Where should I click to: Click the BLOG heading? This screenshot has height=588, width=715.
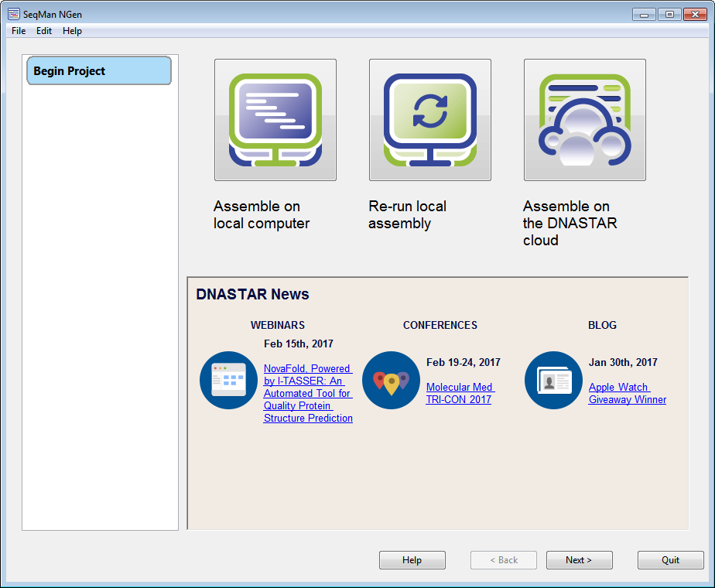pos(602,325)
